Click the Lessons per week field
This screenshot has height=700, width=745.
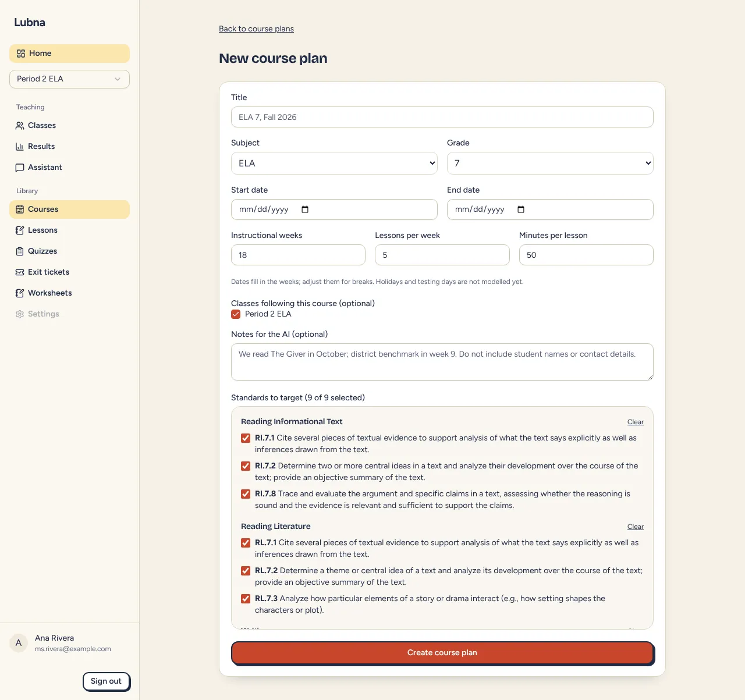pyautogui.click(x=442, y=255)
